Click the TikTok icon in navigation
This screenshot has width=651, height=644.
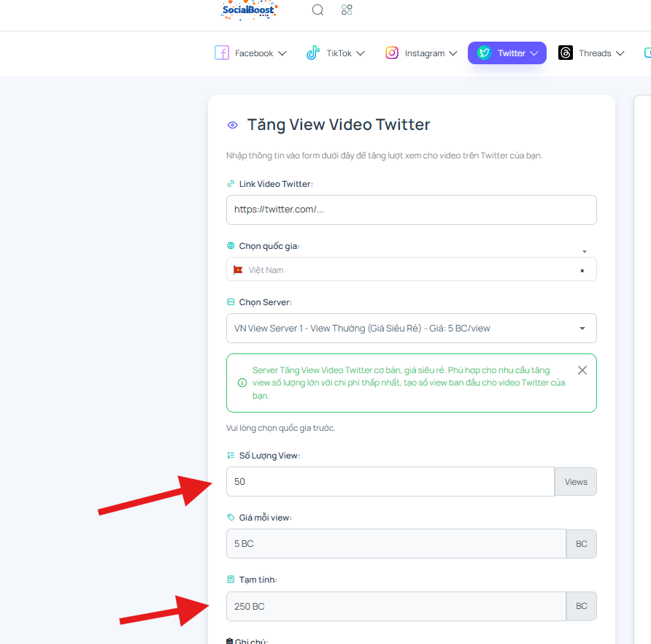tap(313, 53)
